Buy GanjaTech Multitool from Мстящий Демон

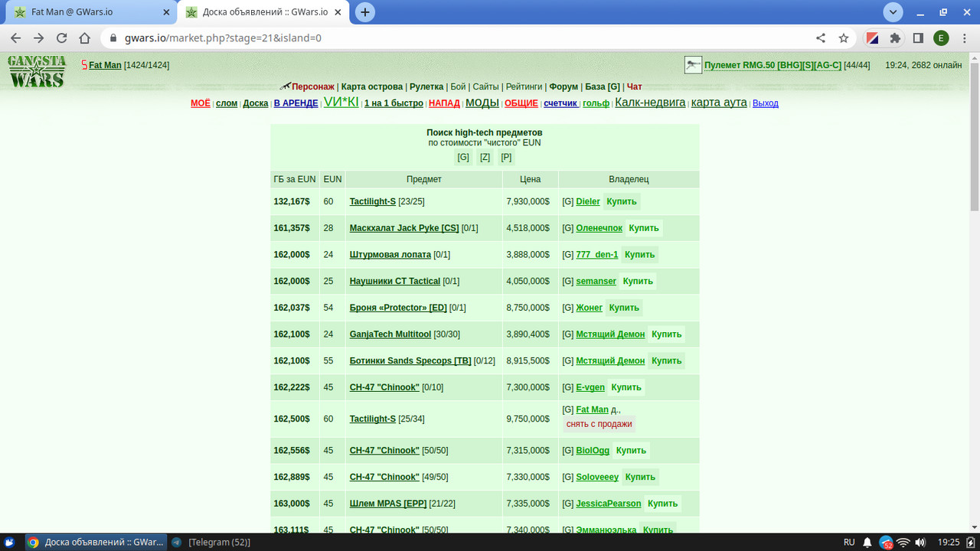666,334
